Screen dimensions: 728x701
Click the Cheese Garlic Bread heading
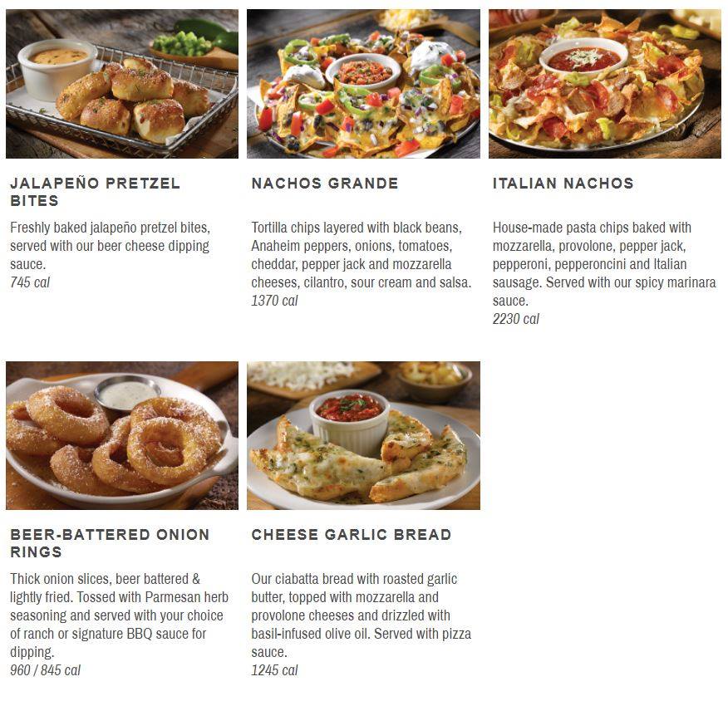[352, 534]
